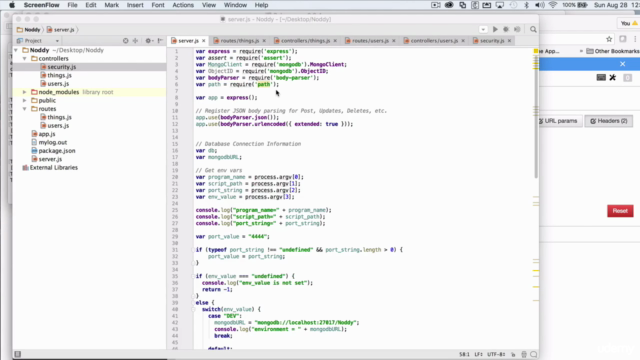640x360 pixels.
Task: Click Noddy breadcrumb in navigation bar
Action: [29, 30]
